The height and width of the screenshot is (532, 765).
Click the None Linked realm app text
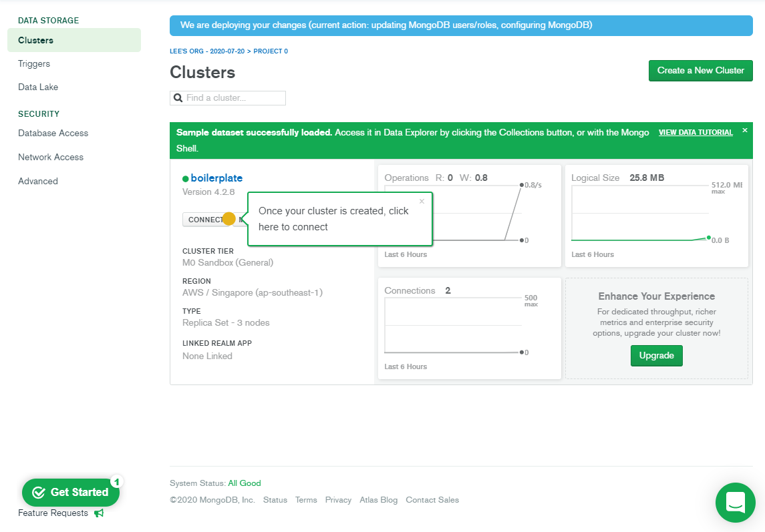coord(207,356)
